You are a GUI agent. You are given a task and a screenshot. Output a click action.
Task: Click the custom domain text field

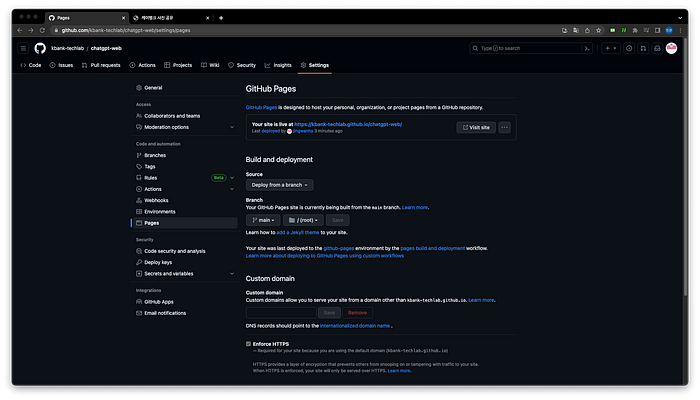[x=280, y=312]
